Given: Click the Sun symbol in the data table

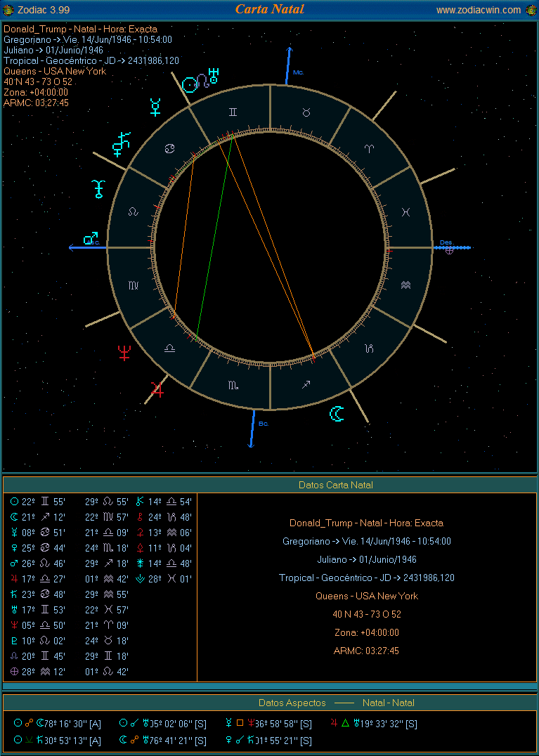Looking at the screenshot, I should (x=14, y=502).
